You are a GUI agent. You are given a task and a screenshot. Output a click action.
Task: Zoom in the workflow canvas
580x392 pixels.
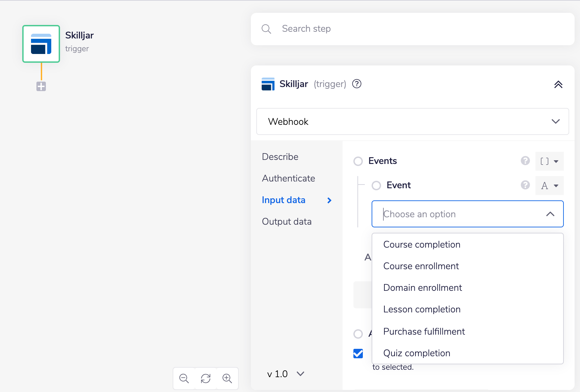point(227,379)
